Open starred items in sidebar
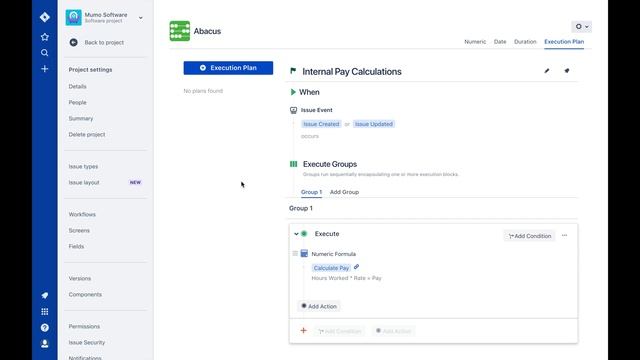The width and height of the screenshot is (640, 360). click(44, 37)
